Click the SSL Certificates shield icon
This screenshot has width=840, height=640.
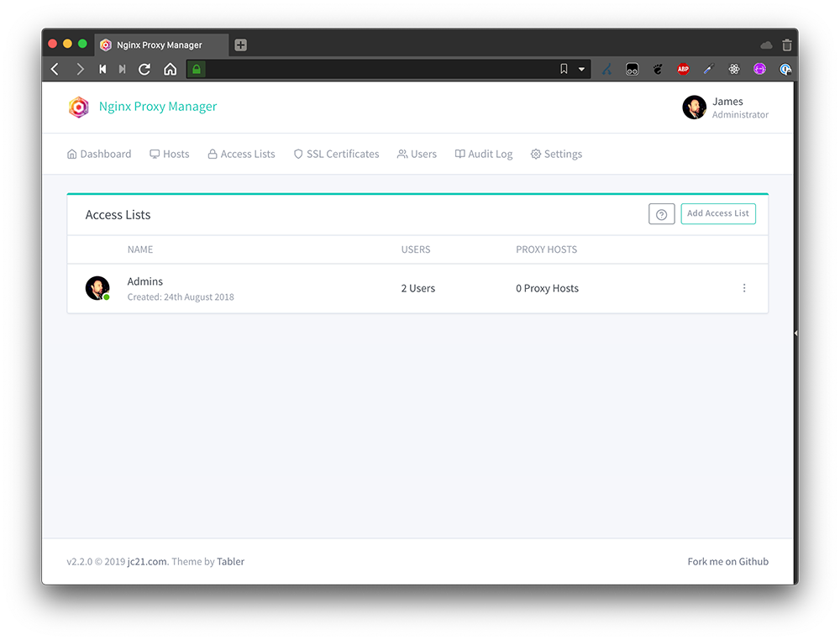click(298, 154)
